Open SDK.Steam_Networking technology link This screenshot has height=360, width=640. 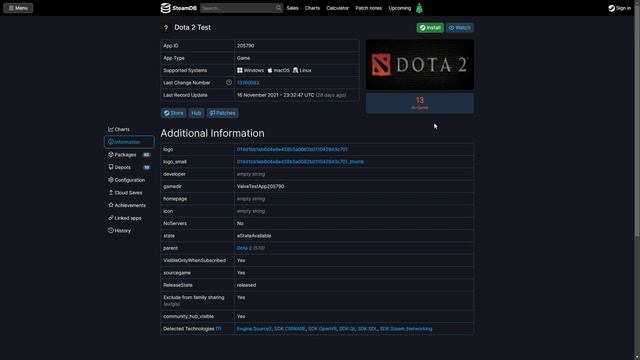[x=406, y=329]
